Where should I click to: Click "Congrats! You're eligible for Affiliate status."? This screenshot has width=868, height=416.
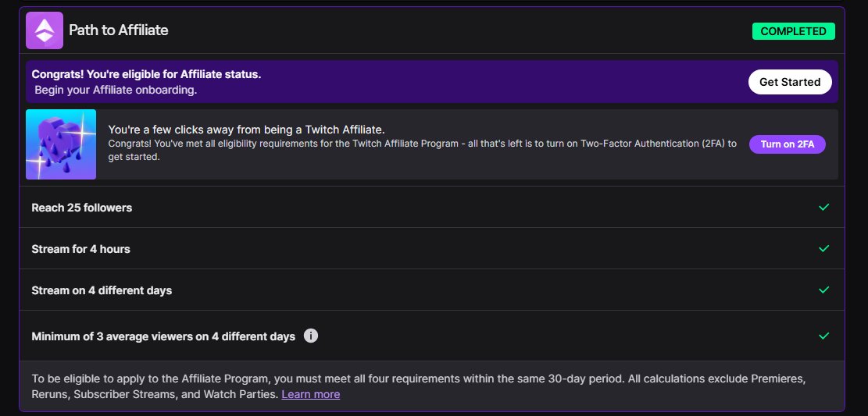(x=146, y=74)
